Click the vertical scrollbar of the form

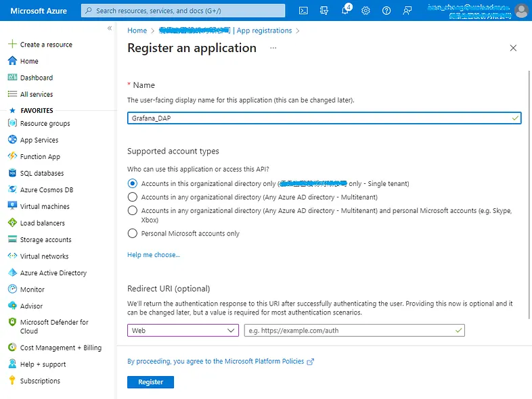tap(529, 195)
